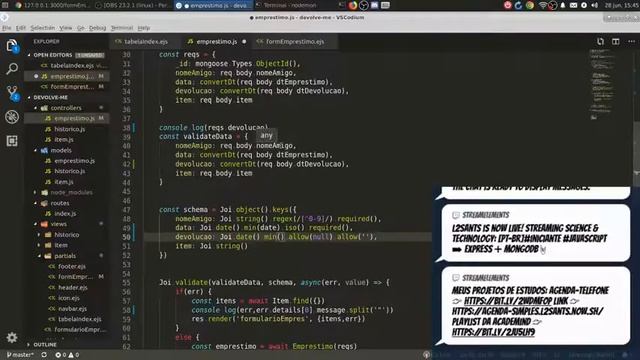Click the notification bell in system tray
Viewport: 640px width, 360px height.
(x=563, y=5)
